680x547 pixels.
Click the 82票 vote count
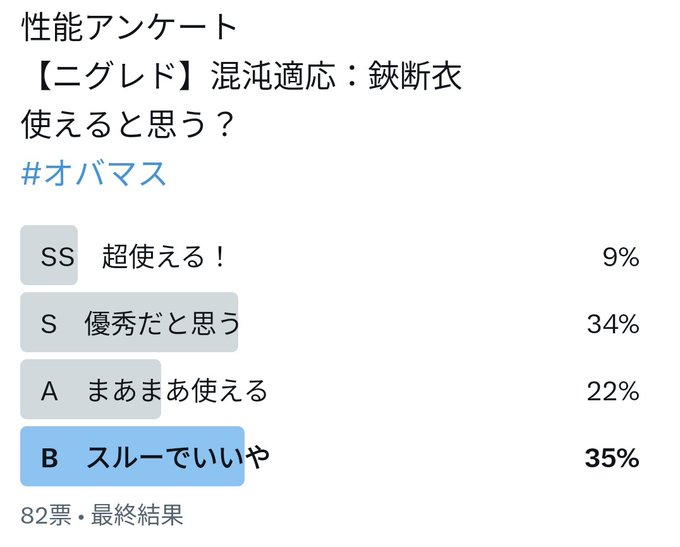(x=46, y=515)
